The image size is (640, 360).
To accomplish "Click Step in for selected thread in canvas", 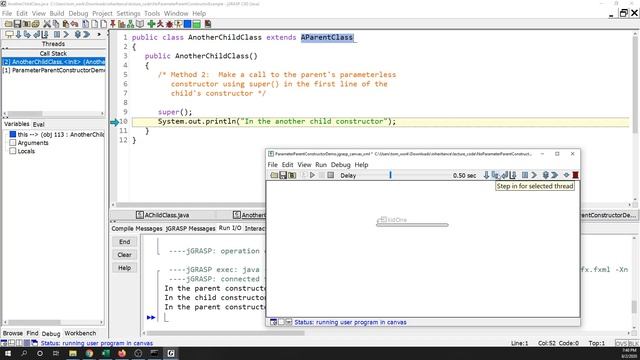I will click(495, 175).
